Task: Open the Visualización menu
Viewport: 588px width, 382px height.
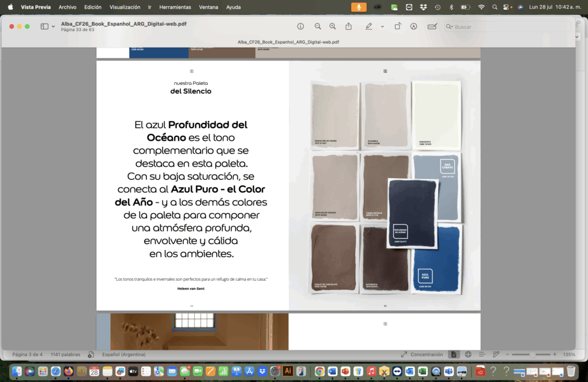Action: 125,7
